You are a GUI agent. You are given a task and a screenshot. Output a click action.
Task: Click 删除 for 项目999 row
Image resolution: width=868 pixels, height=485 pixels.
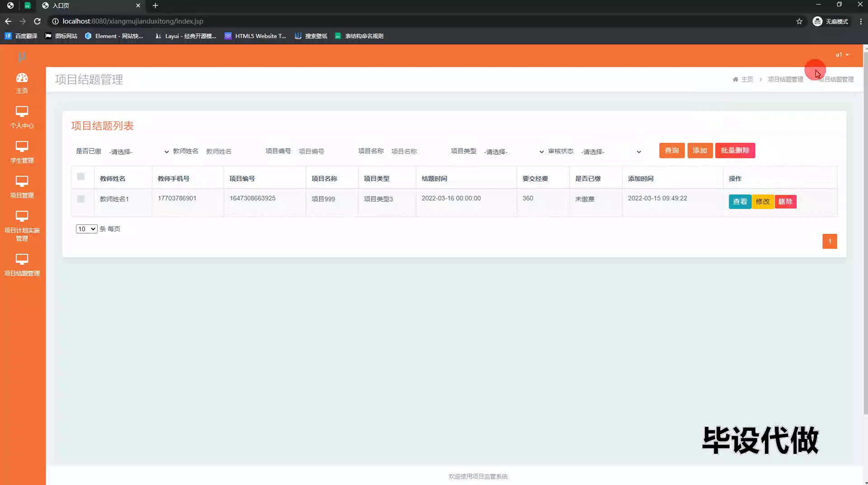785,201
